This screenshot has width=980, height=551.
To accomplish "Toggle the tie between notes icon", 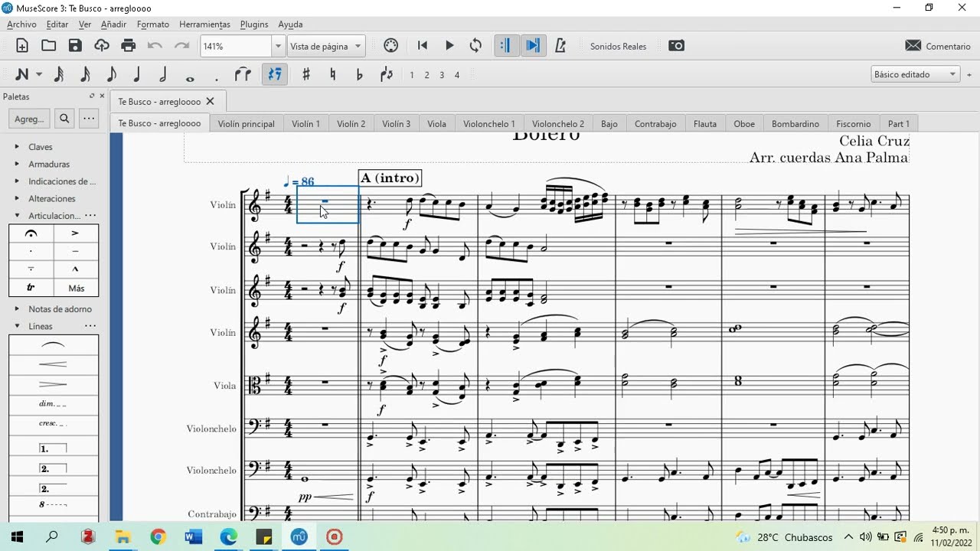I will tap(243, 74).
